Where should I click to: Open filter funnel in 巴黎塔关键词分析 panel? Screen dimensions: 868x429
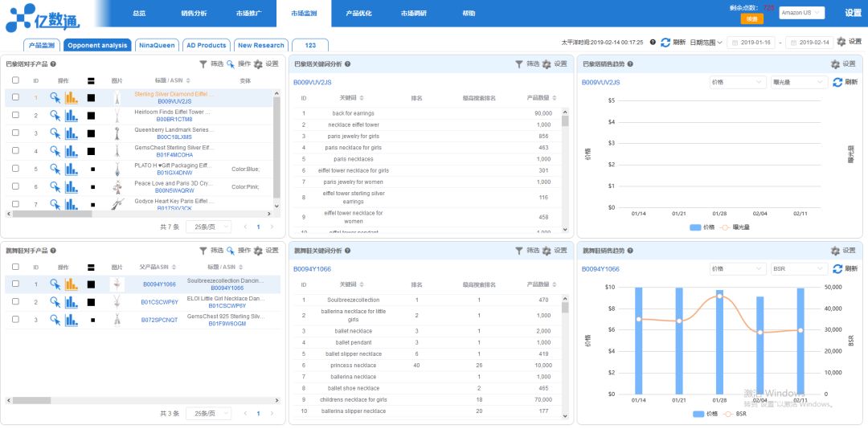[518, 64]
